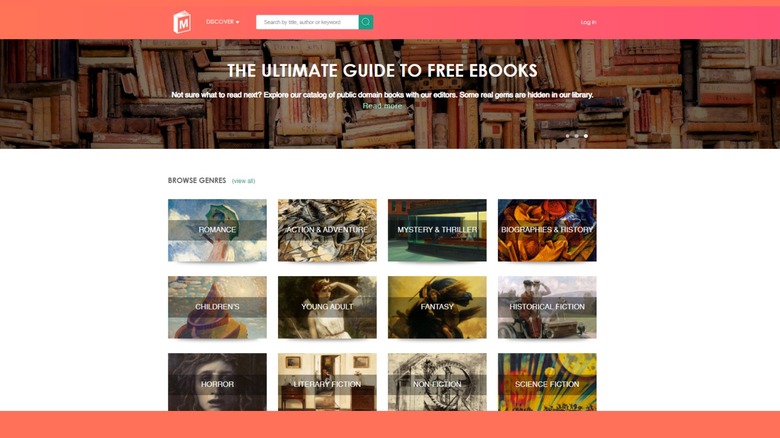Screen dimensions: 780x438
Task: Select the first carousel dot indicator
Action: (x=568, y=135)
